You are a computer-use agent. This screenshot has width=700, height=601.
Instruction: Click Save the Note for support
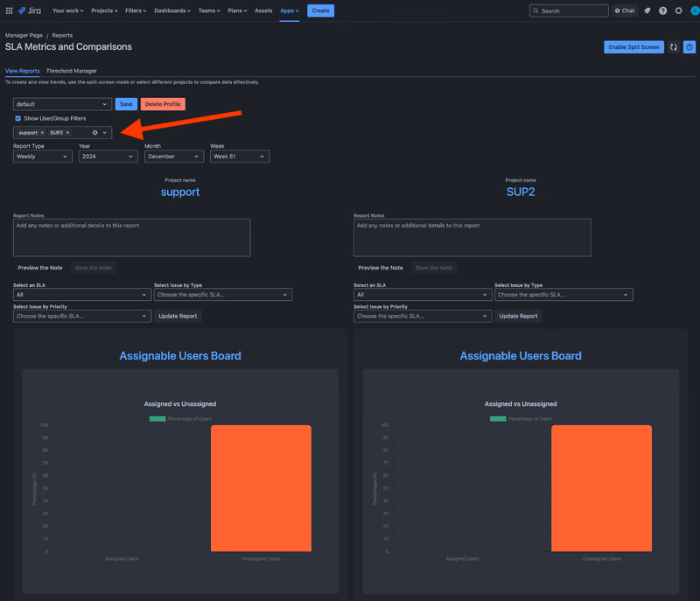pos(94,268)
